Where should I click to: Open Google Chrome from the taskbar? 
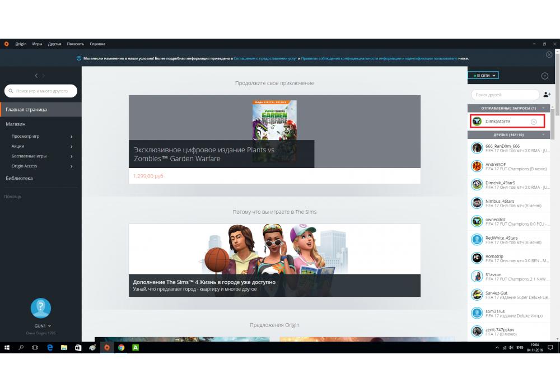pos(121,348)
